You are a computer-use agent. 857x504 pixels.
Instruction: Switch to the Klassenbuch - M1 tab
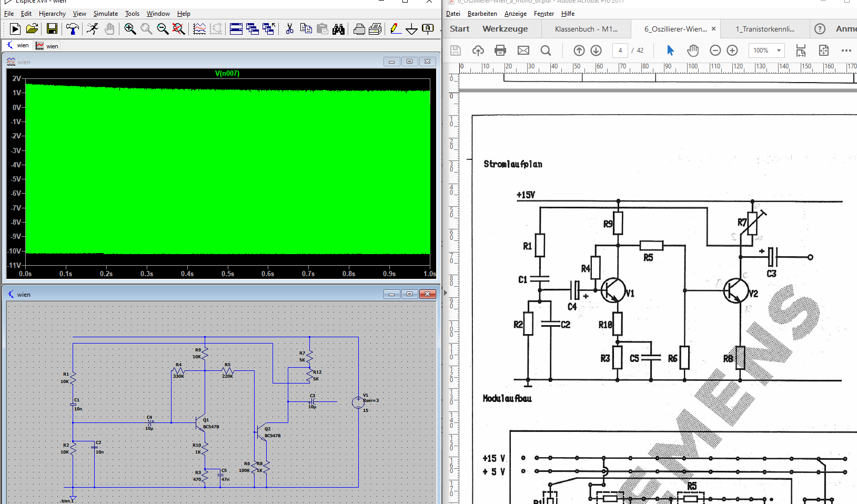click(x=586, y=29)
